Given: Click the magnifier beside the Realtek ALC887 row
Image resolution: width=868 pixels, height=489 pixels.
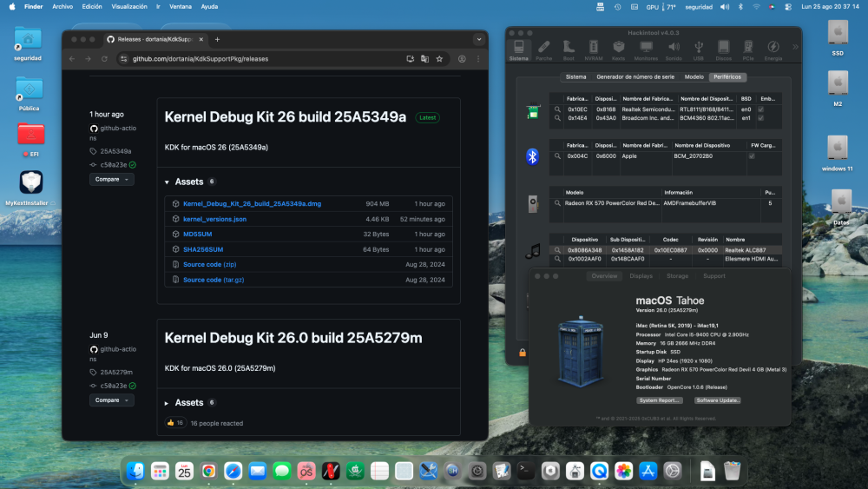Looking at the screenshot, I should point(557,250).
